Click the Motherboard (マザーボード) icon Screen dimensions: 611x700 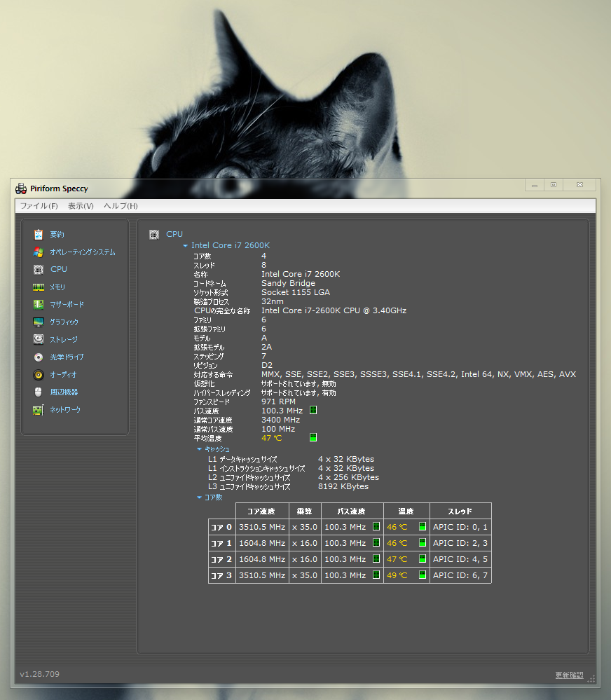[39, 305]
